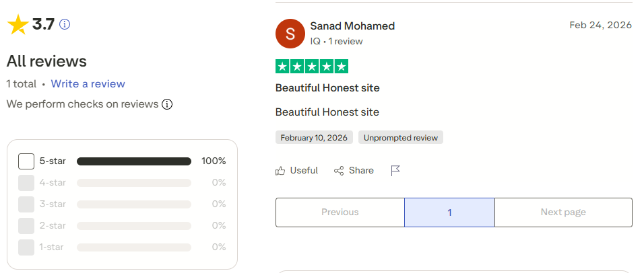644x273 pixels.
Task: Click the yellow star rating icon
Action: tap(18, 25)
